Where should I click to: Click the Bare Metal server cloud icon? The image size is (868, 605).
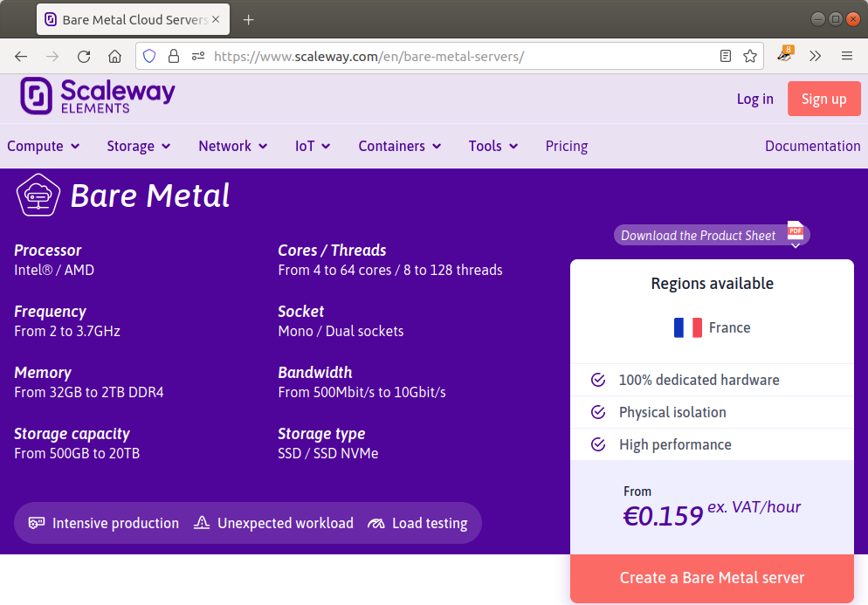click(x=38, y=195)
